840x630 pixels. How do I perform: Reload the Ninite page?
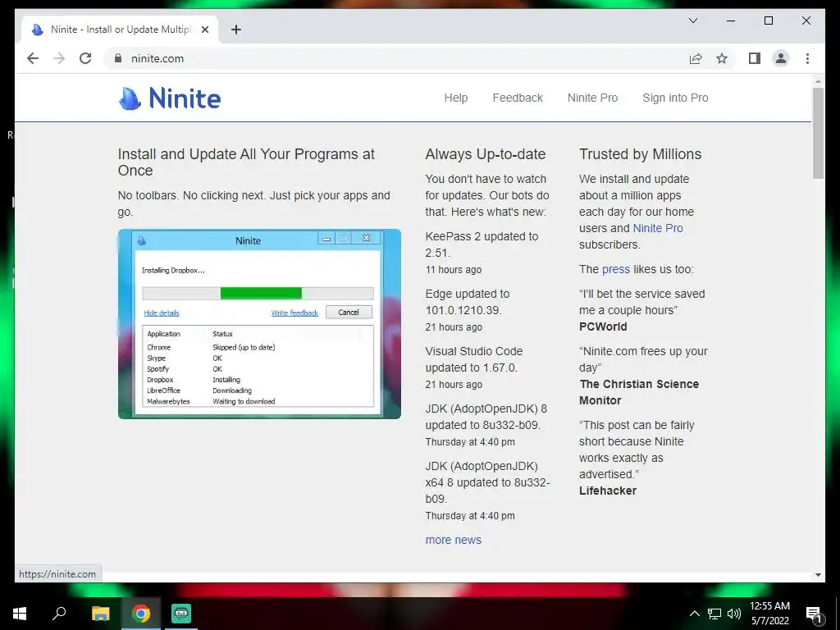click(85, 58)
